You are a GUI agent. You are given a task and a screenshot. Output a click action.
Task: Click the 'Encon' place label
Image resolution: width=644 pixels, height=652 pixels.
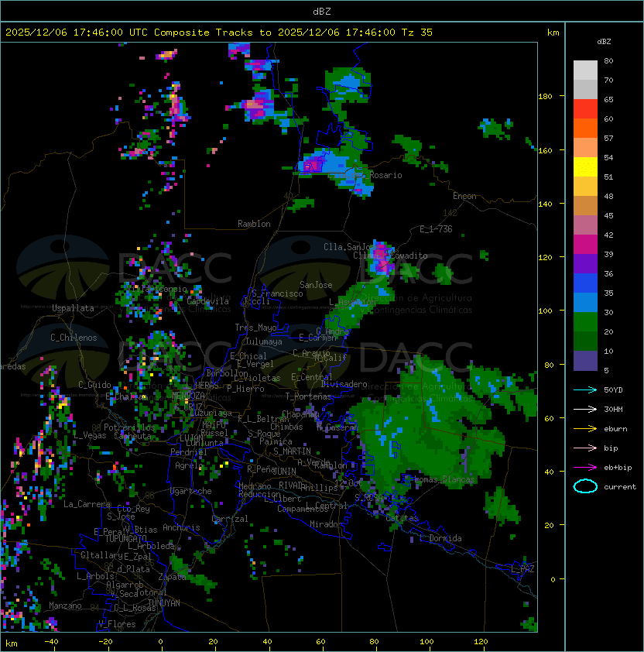pyautogui.click(x=464, y=196)
